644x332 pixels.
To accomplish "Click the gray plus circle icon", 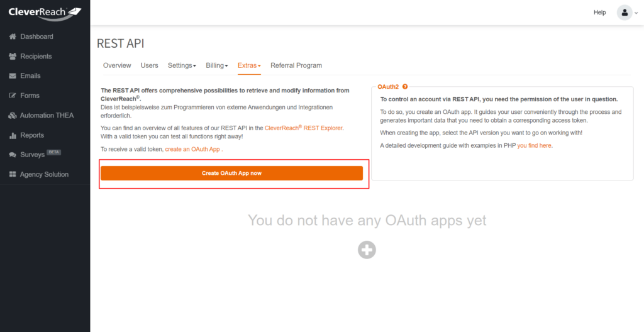I will (367, 250).
